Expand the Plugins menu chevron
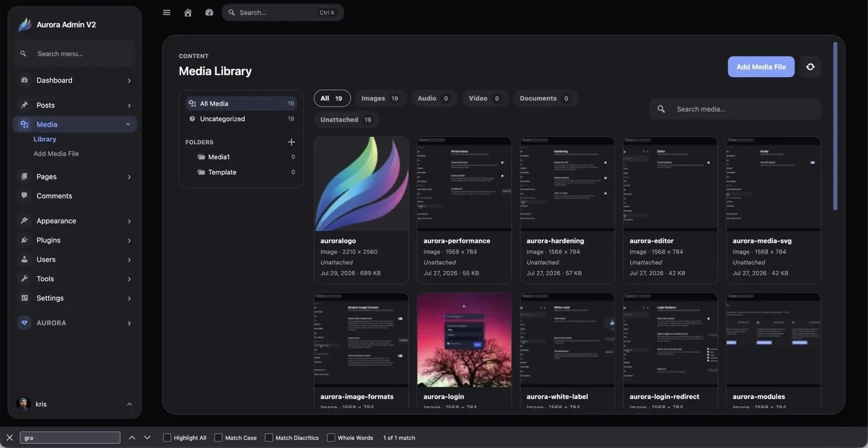Image resolution: width=868 pixels, height=448 pixels. click(129, 241)
